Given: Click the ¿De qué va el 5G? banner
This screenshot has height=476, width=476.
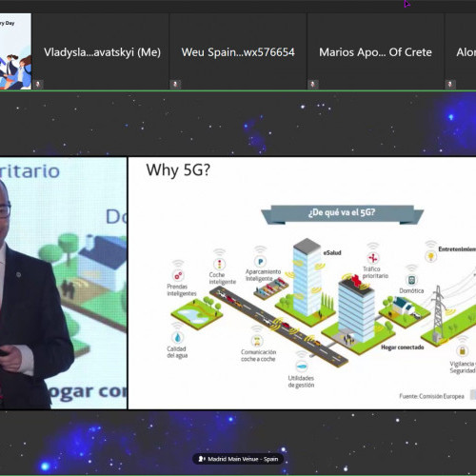Looking at the screenshot, I should coord(342,212).
